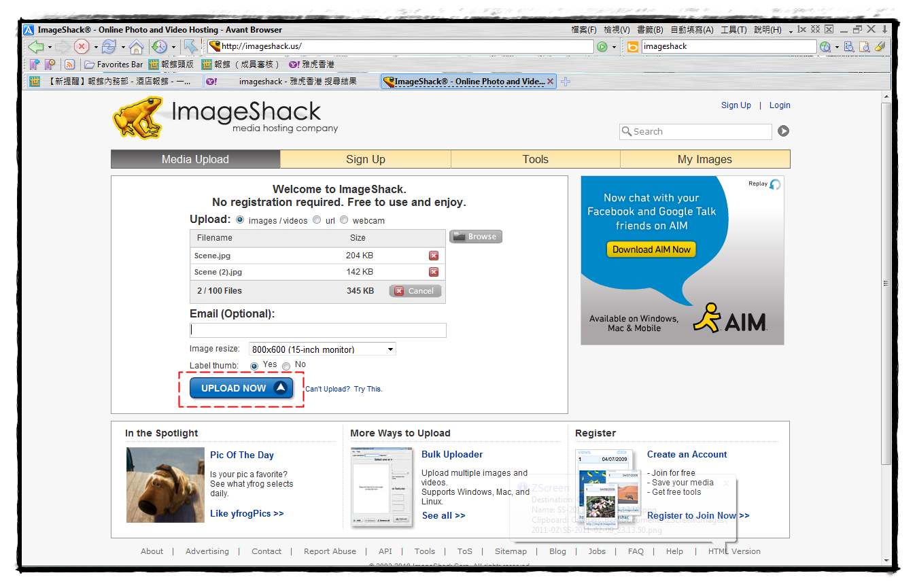This screenshot has width=915, height=588.
Task: Expand the address bar Go dropdown arrow
Action: (x=614, y=48)
